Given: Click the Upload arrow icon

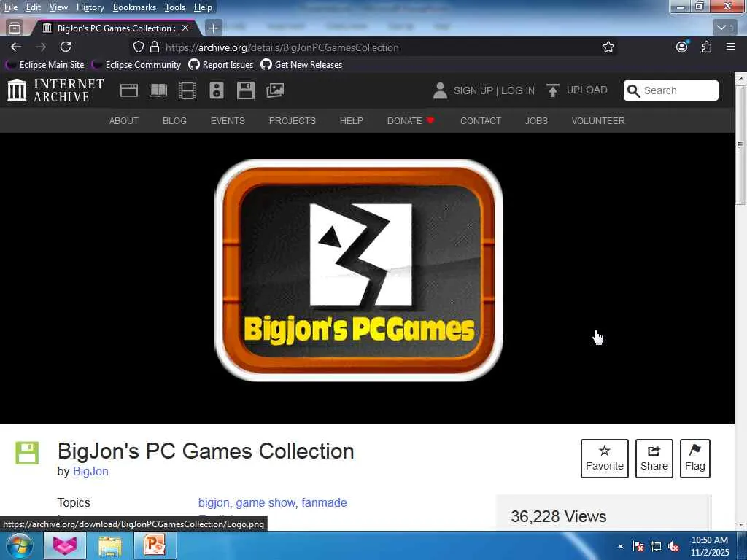Looking at the screenshot, I should pos(553,90).
